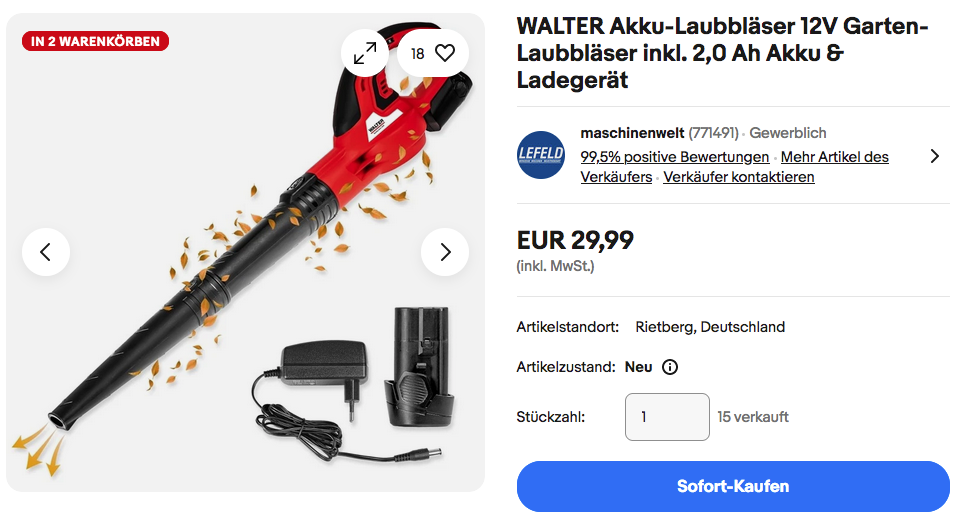This screenshot has height=517, width=980.
Task: Open maschinenwelt seller profile name
Action: (x=632, y=133)
